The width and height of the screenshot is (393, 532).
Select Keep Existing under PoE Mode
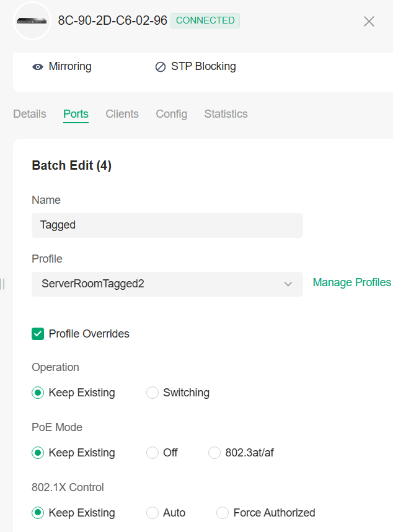coord(38,453)
